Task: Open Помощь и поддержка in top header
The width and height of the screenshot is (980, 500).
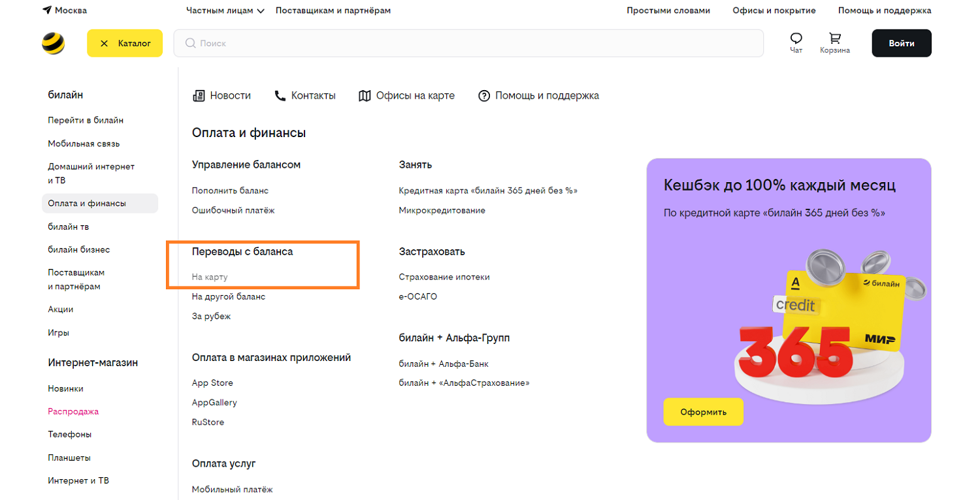Action: (x=885, y=10)
